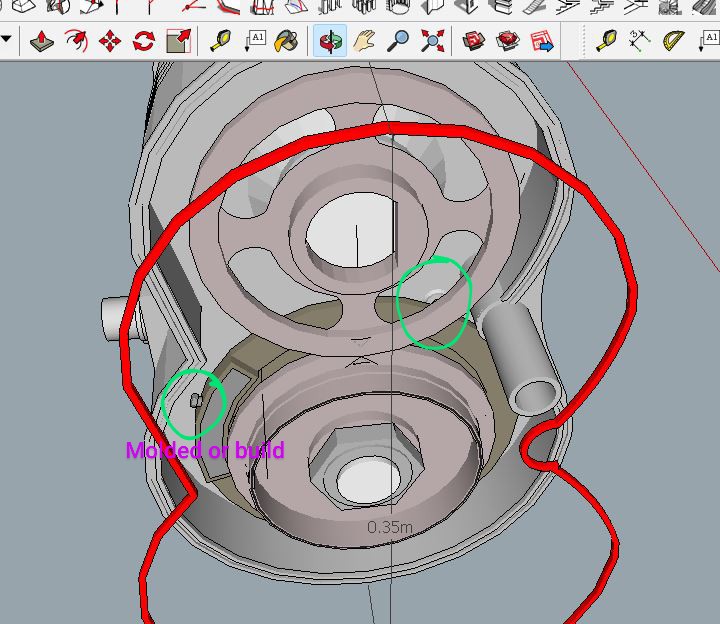The height and width of the screenshot is (624, 720).
Task: Activate the highlighted Orbit tool
Action: pos(330,41)
